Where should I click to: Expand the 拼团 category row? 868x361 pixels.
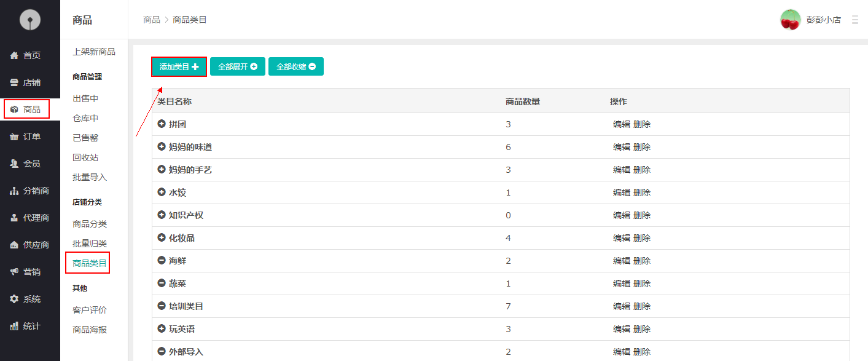pyautogui.click(x=162, y=124)
